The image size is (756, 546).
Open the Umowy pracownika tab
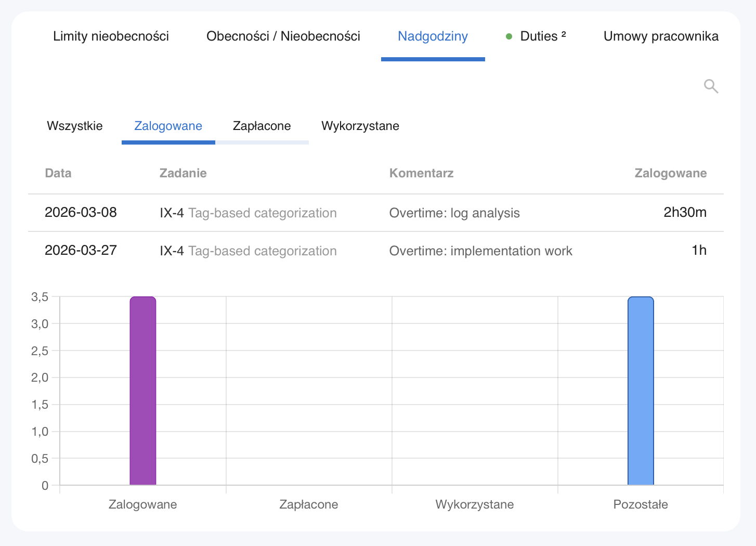point(661,36)
